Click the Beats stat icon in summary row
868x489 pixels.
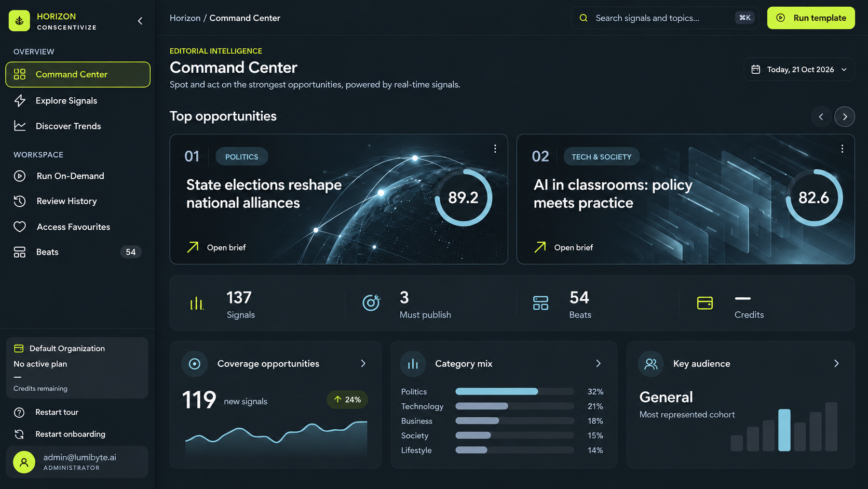point(540,303)
